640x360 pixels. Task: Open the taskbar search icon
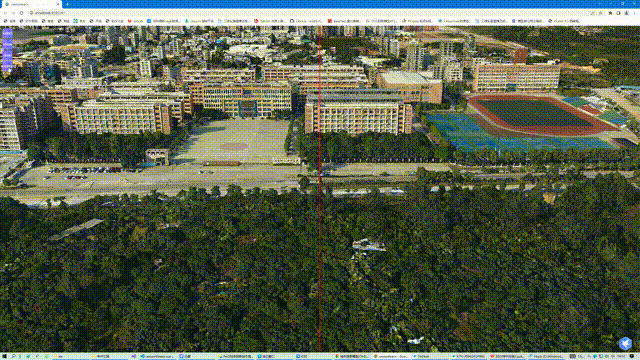pos(13,356)
